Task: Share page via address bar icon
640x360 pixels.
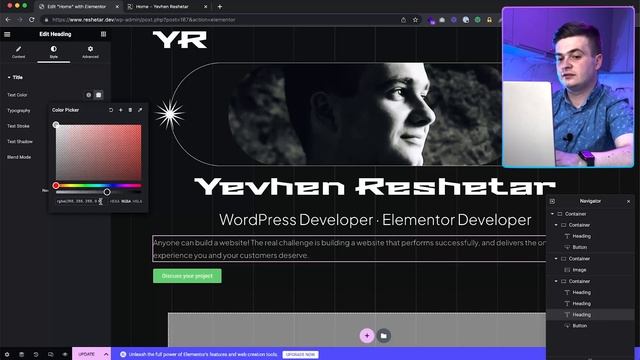Action: [403, 20]
